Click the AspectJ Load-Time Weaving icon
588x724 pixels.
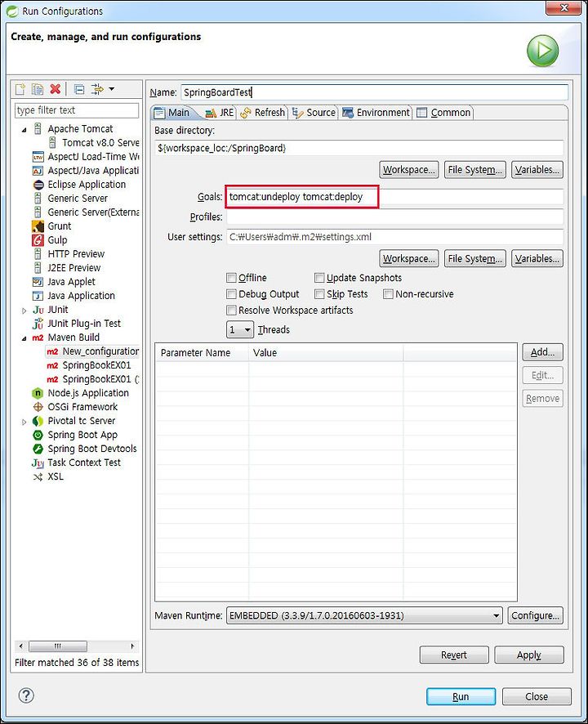click(38, 157)
